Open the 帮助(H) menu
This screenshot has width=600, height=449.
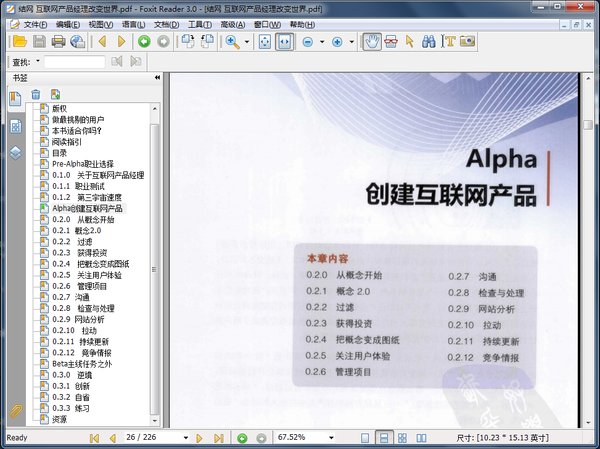click(x=301, y=23)
